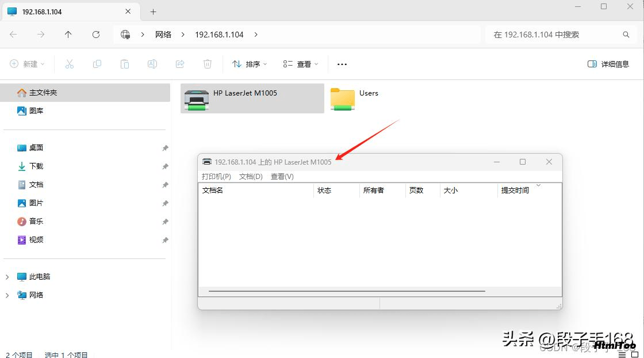644x358 pixels.
Task: Click the Copy icon in toolbar
Action: [97, 64]
